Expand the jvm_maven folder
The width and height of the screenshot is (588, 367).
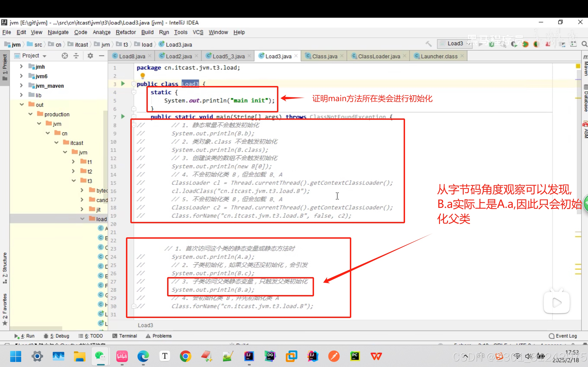click(21, 86)
